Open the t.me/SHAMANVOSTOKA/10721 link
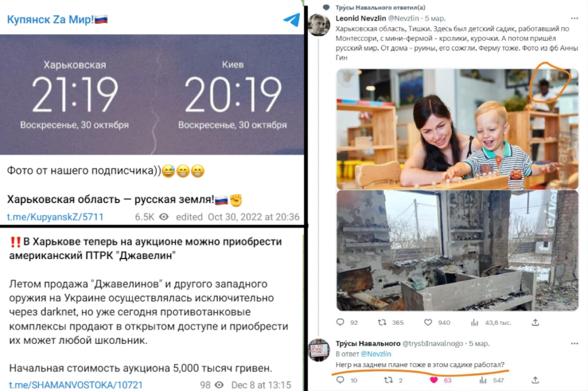This screenshot has width=588, height=391. click(x=76, y=385)
